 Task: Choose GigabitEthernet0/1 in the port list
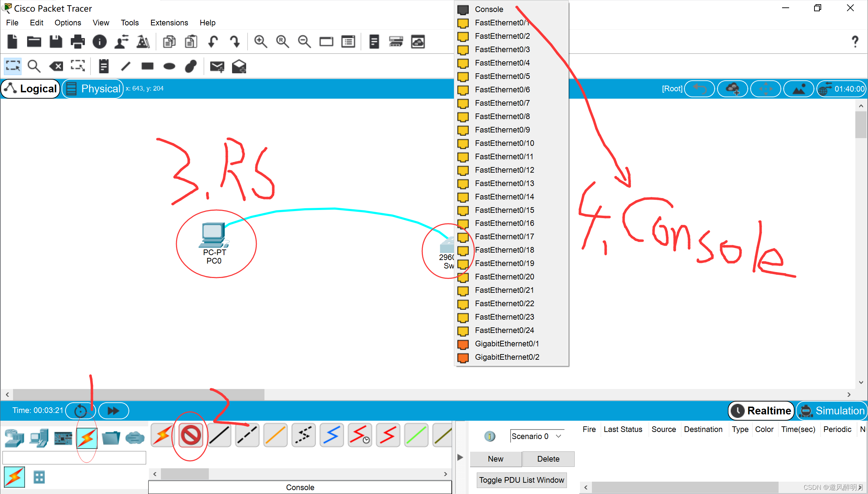(x=506, y=344)
